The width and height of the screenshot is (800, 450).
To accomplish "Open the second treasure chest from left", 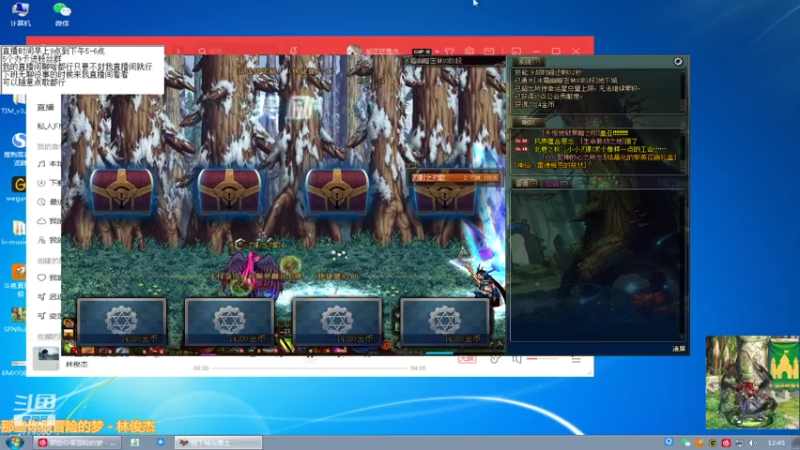I will (x=229, y=191).
